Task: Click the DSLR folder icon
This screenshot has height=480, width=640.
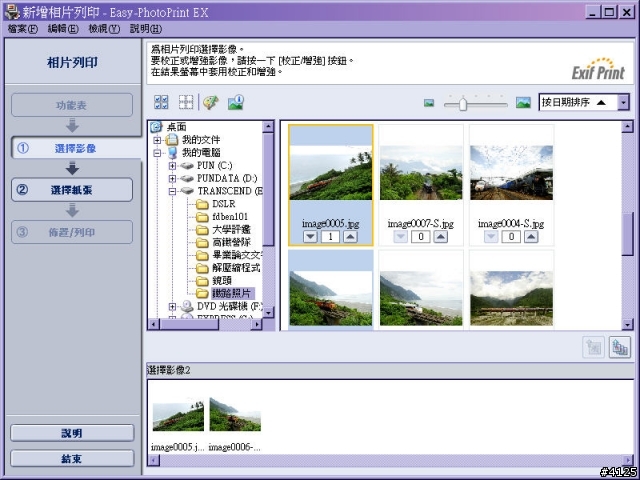Action: (202, 204)
